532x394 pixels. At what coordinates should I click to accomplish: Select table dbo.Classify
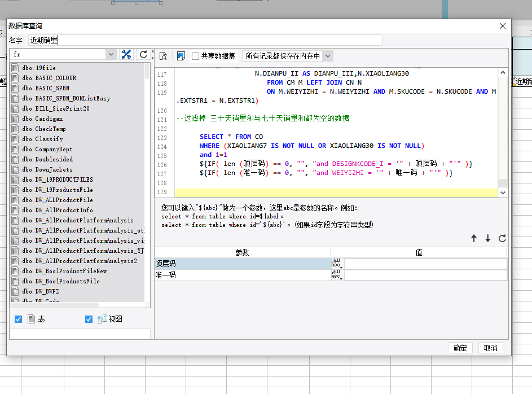click(42, 139)
